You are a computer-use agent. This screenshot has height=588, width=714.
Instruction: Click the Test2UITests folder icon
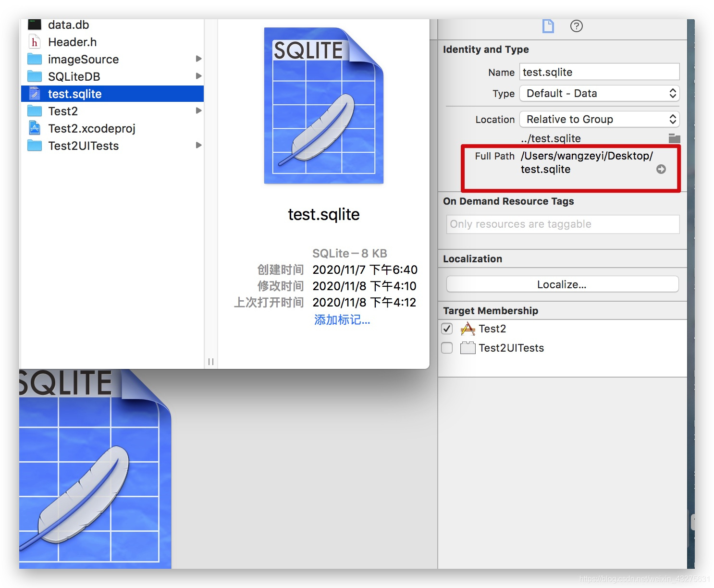coord(35,146)
